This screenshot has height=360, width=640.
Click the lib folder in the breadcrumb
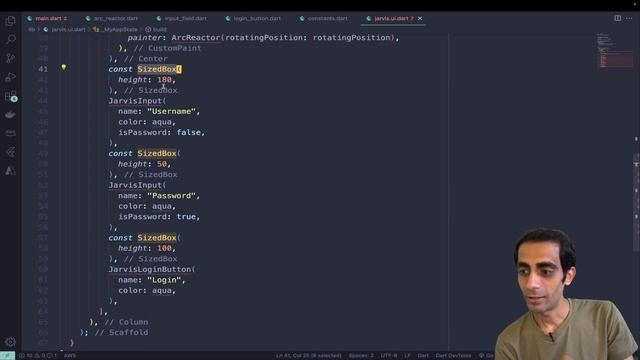click(31, 29)
